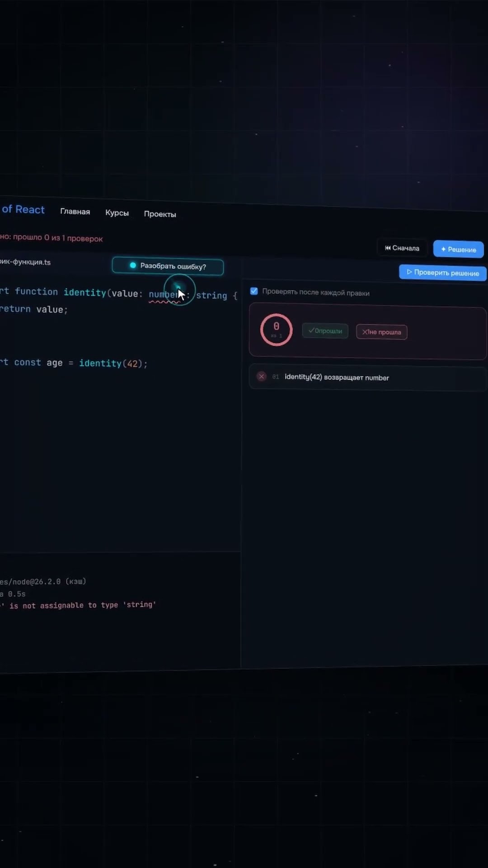Click the 'прошло 0 из 1 проверок' status
This screenshot has width=488, height=868.
pos(58,238)
